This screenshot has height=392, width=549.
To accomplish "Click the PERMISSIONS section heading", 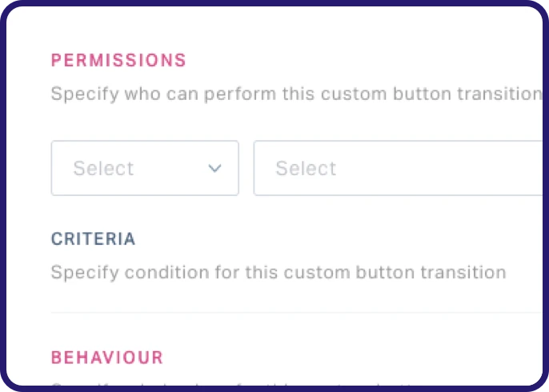I will click(x=118, y=60).
